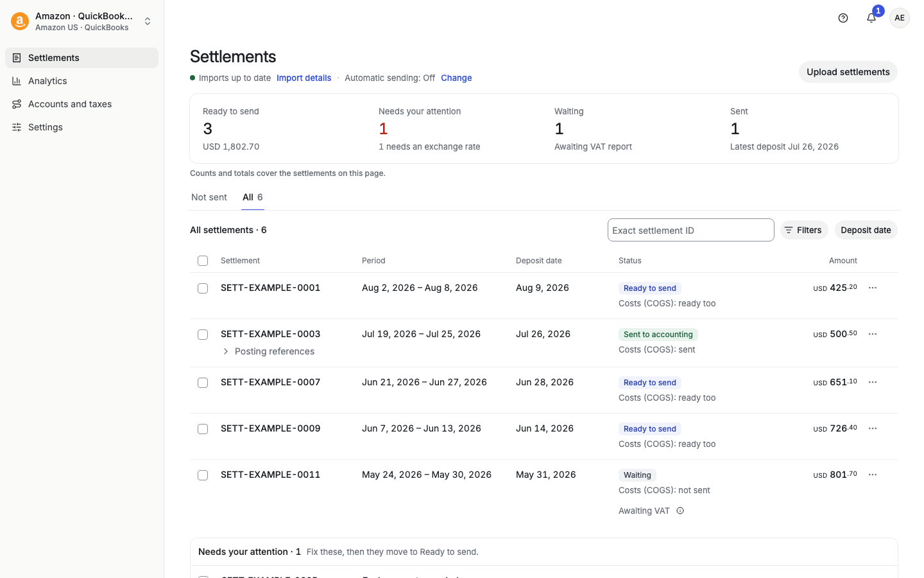Check the SETT-EXAMPLE-0009 row checkbox

point(203,429)
